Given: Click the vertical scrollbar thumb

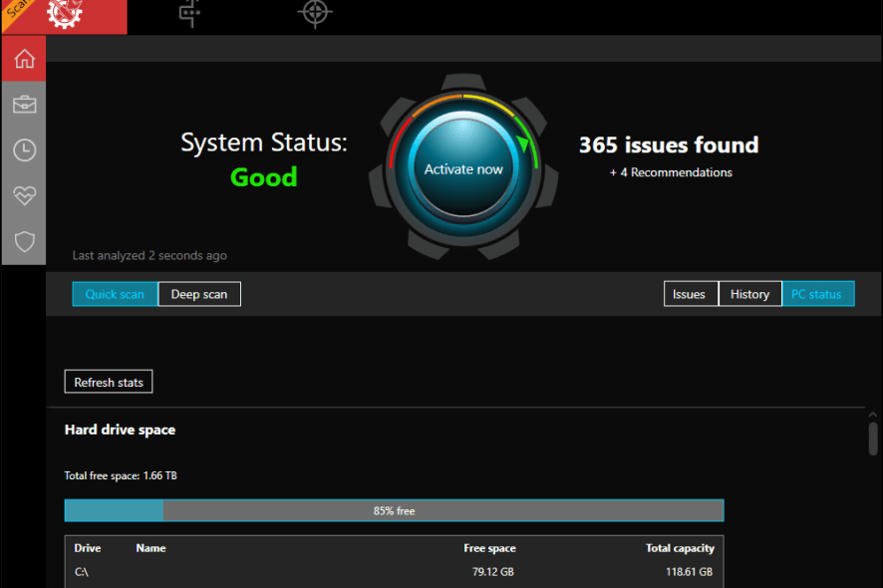Looking at the screenshot, I should (x=873, y=437).
